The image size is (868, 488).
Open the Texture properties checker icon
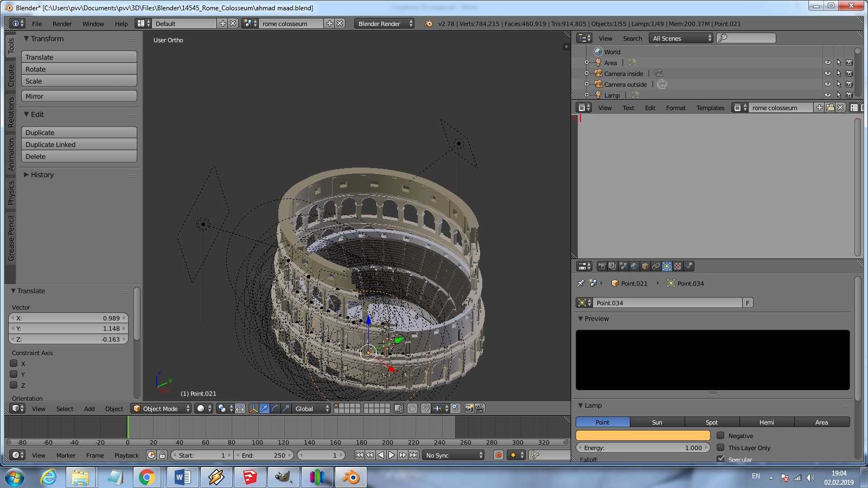[x=678, y=266]
